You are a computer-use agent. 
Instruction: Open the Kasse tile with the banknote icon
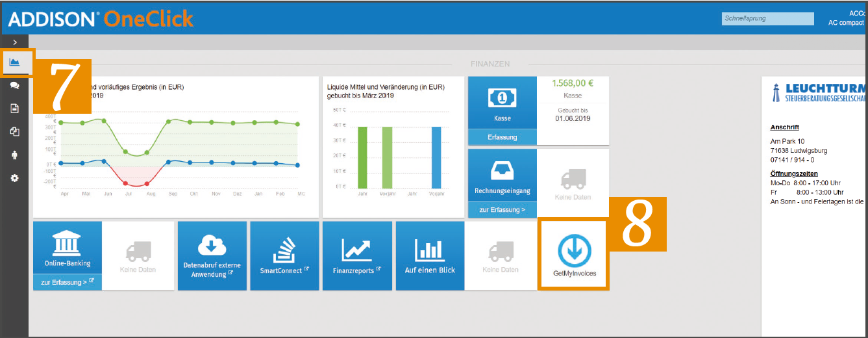[x=502, y=103]
